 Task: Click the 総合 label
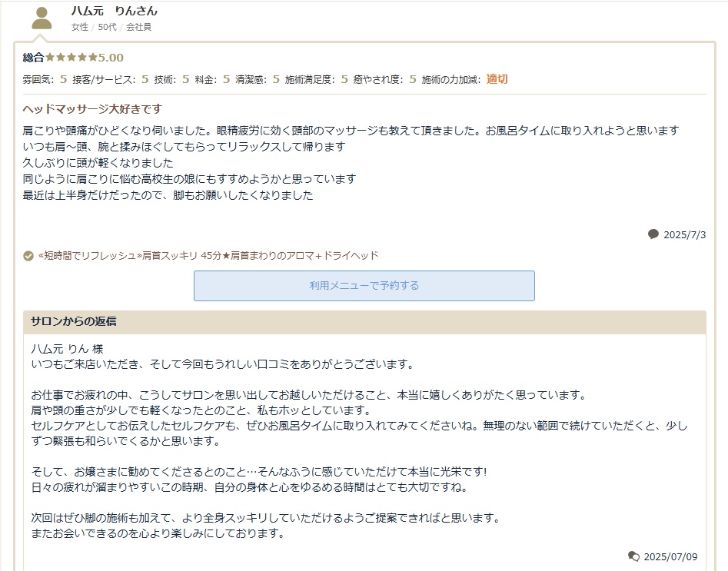(33, 58)
